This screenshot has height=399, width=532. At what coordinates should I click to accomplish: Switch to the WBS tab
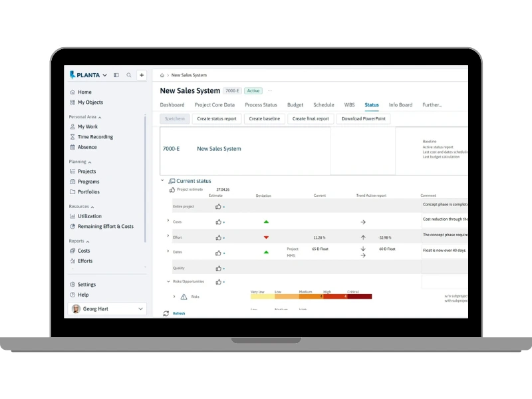[x=350, y=105]
